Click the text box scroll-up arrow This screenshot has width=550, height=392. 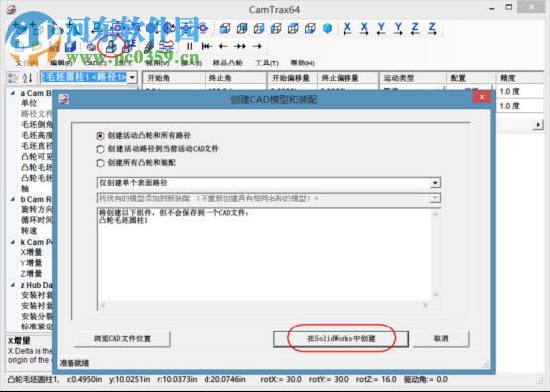click(x=436, y=214)
